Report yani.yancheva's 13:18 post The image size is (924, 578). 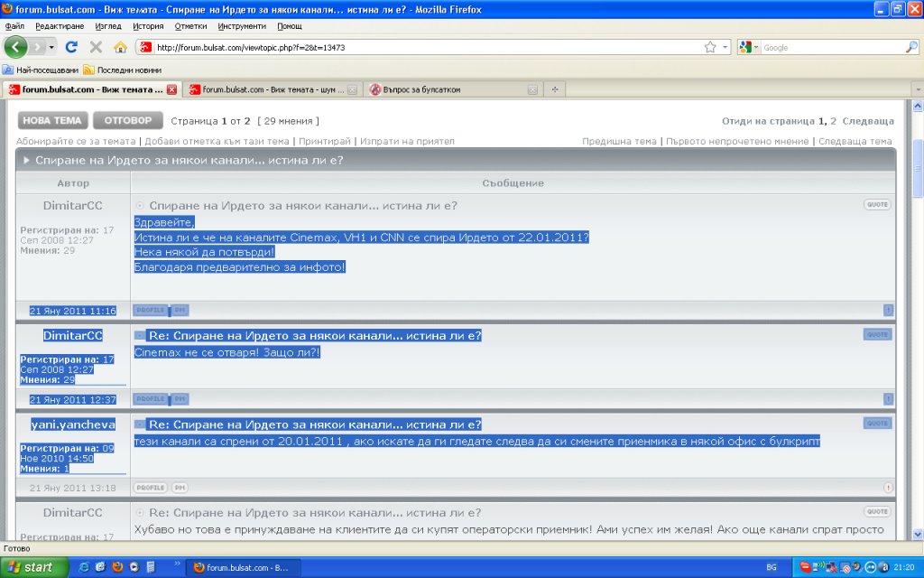click(x=888, y=488)
